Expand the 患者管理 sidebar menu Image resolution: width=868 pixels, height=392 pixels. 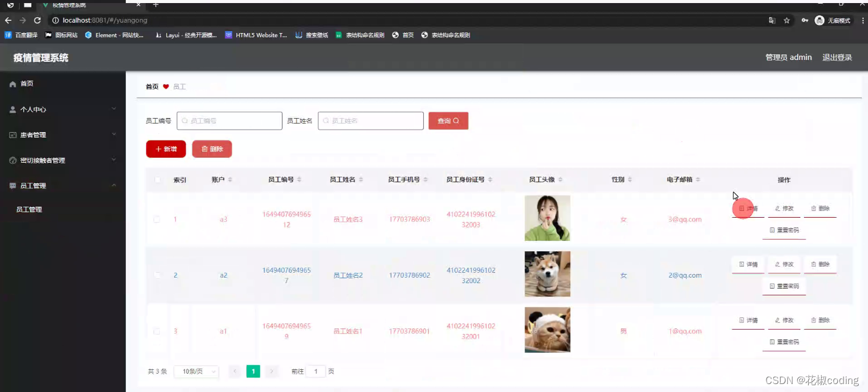pos(63,135)
